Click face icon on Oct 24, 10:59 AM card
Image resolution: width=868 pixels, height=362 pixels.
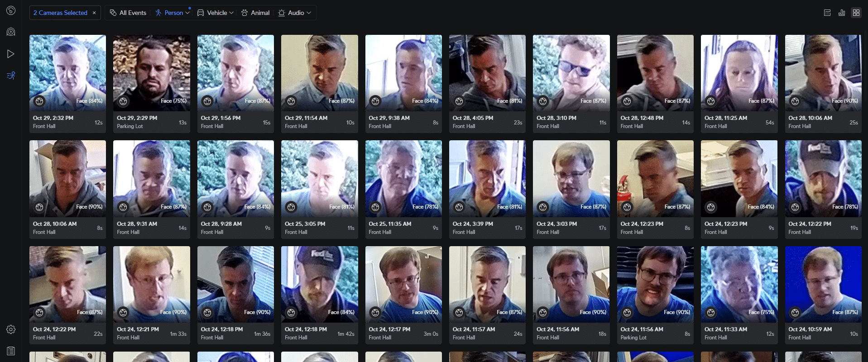795,313
